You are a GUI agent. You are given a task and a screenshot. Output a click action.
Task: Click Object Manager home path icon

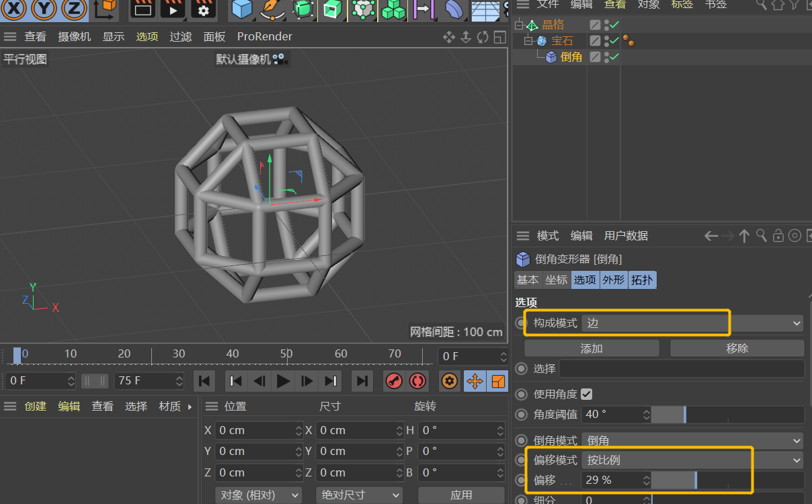(x=778, y=4)
